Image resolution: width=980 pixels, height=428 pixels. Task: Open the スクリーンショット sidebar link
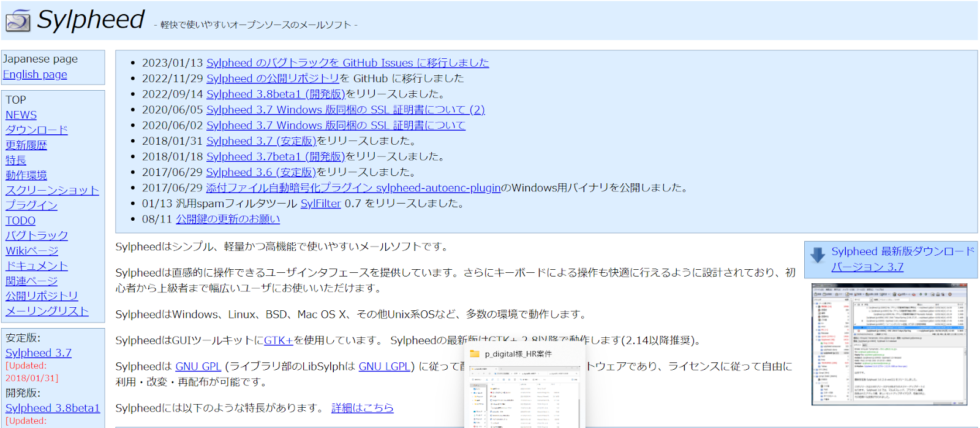pyautogui.click(x=52, y=190)
